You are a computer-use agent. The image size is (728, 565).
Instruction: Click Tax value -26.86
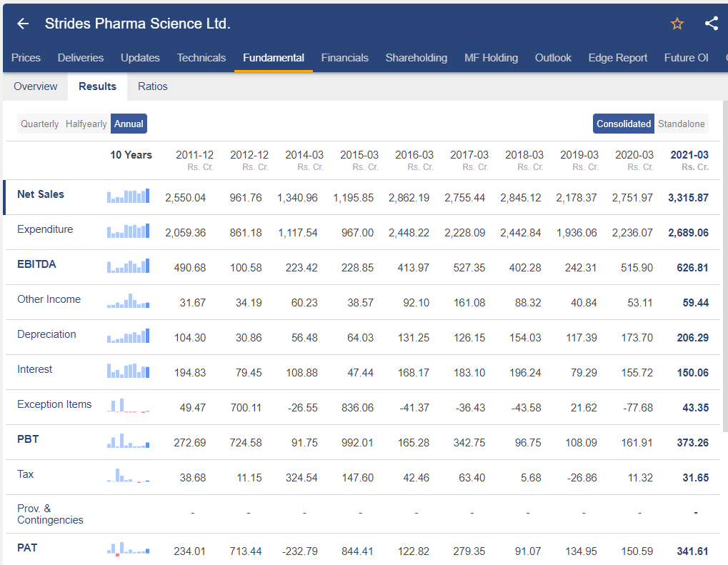click(582, 478)
